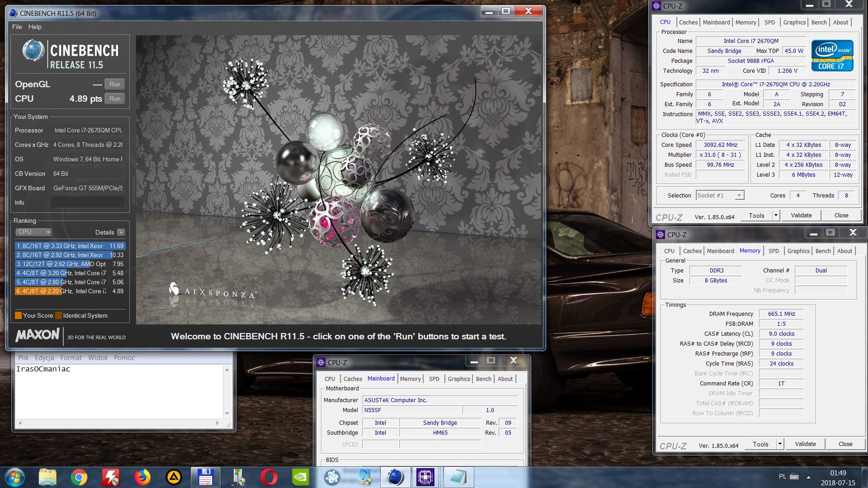The image size is (868, 488).
Task: Click the MAXON logo in Cinebench
Action: (38, 335)
